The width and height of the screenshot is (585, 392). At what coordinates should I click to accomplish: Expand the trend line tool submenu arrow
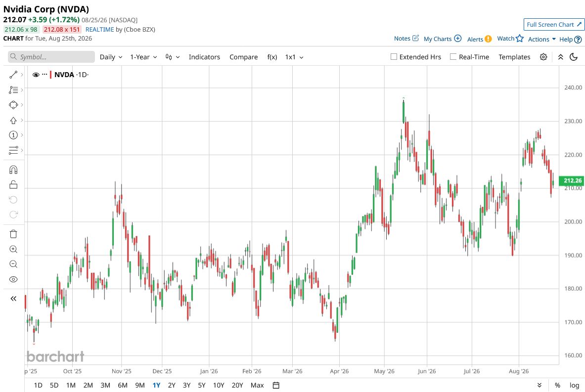tap(22, 75)
